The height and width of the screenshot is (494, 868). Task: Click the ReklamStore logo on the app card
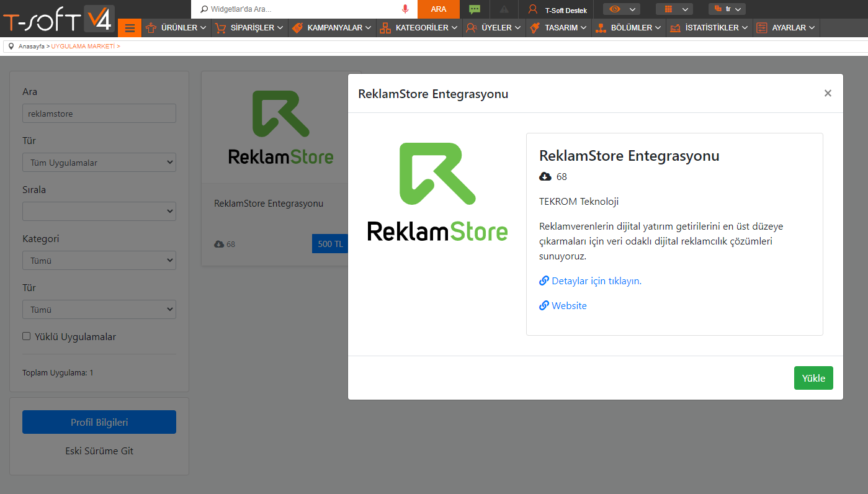pos(280,128)
